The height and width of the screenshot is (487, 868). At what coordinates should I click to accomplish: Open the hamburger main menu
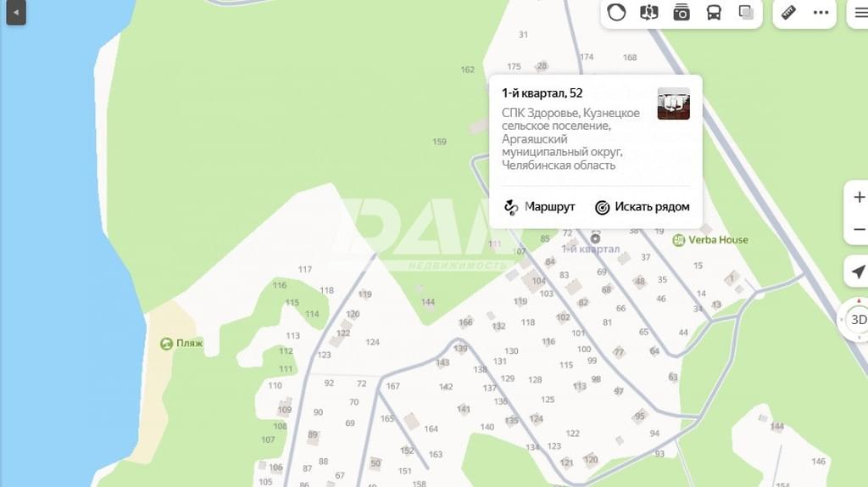pos(861,12)
